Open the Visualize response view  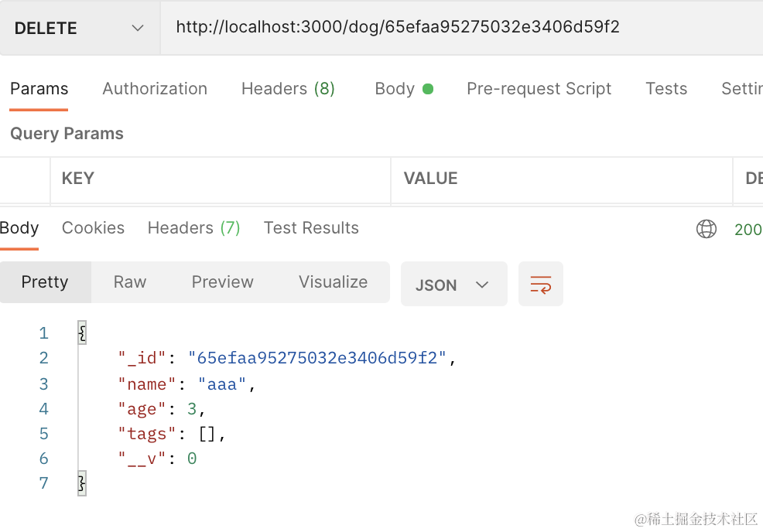click(x=333, y=282)
